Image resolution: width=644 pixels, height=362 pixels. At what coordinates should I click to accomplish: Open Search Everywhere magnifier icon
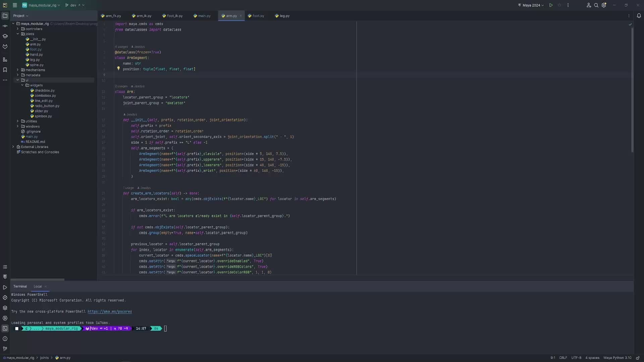pyautogui.click(x=596, y=5)
